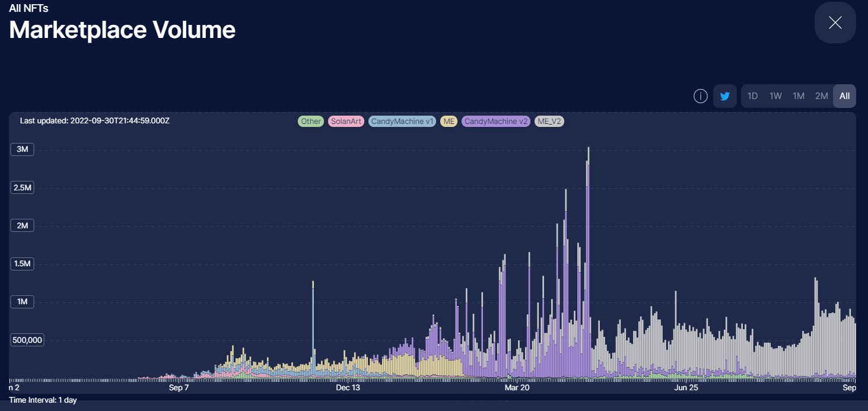Toggle the Other series in legend

pos(311,122)
